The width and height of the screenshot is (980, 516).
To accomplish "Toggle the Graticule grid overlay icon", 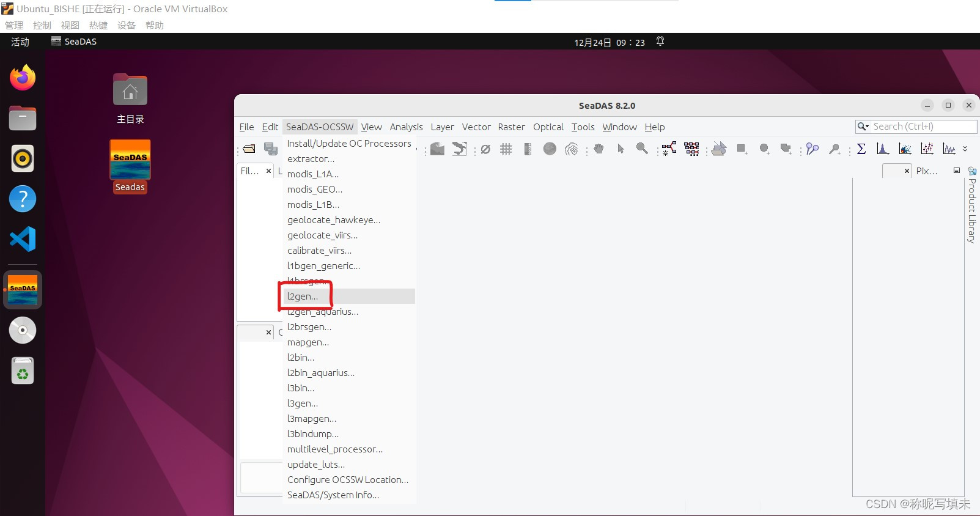I will click(506, 149).
